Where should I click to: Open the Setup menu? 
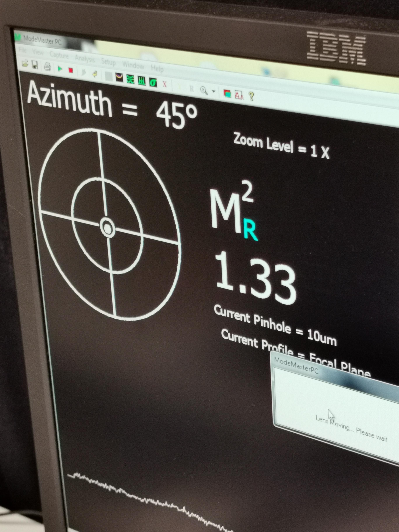tap(108, 62)
